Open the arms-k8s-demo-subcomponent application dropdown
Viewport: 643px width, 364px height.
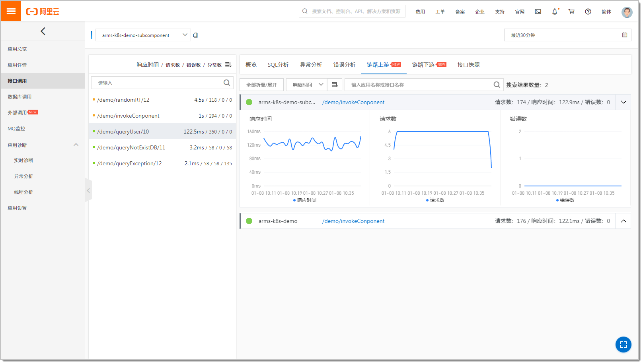tap(143, 35)
